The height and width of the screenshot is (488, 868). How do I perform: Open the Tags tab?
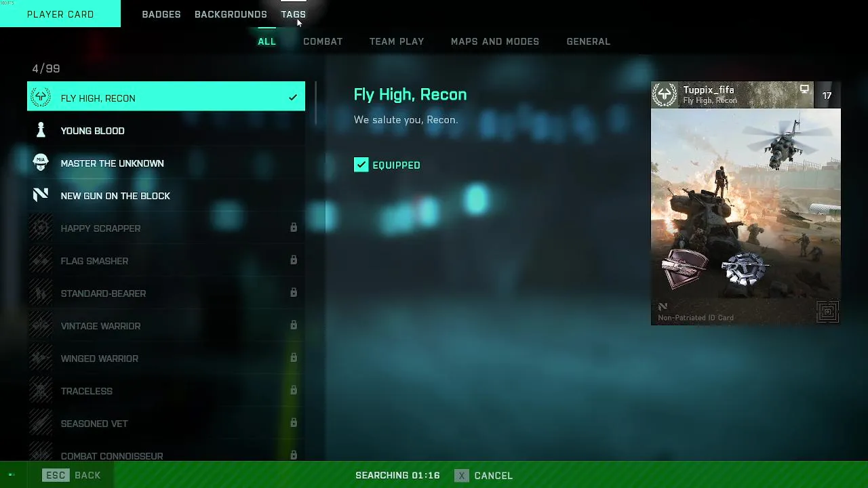point(294,14)
